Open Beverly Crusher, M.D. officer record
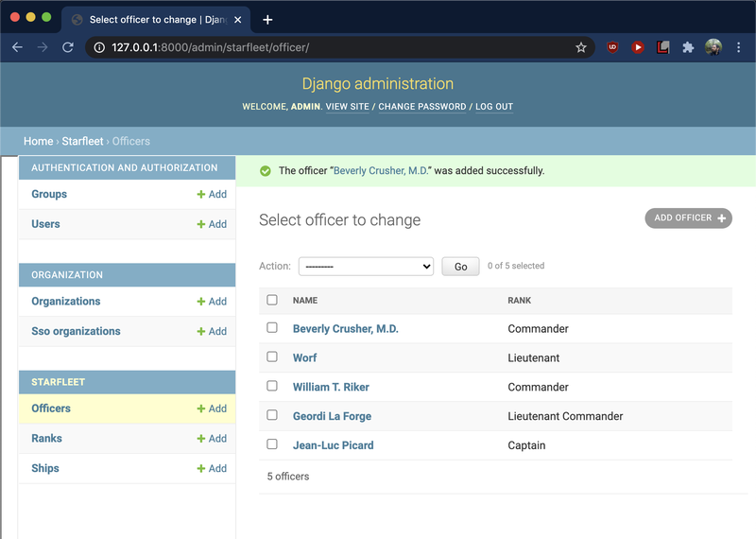This screenshot has height=539, width=756. [x=346, y=329]
